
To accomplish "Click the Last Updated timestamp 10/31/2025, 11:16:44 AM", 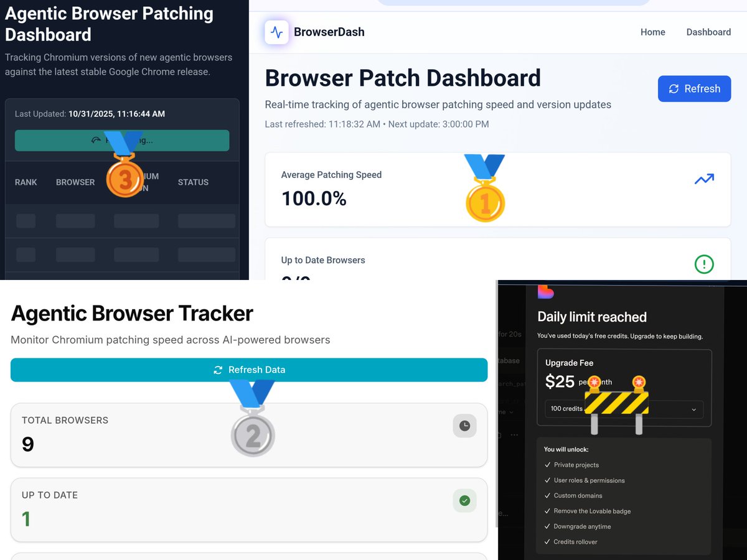I will (116, 114).
